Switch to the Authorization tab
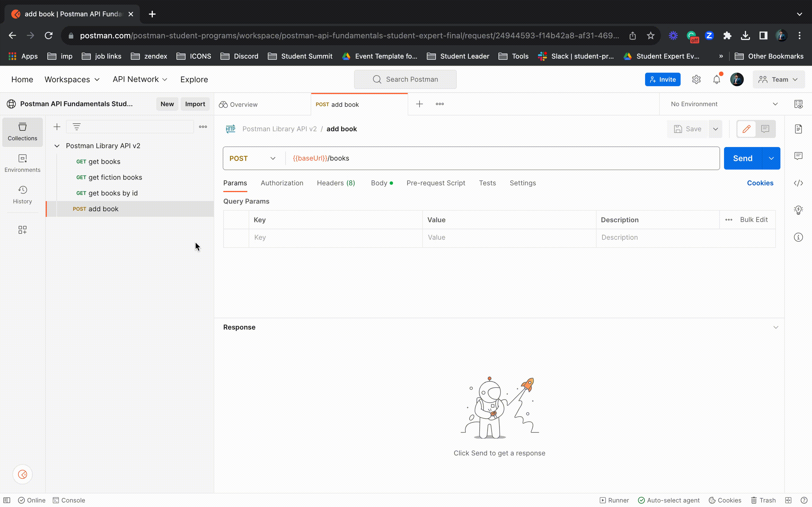Screen dimensions: 812x507 (x=281, y=183)
